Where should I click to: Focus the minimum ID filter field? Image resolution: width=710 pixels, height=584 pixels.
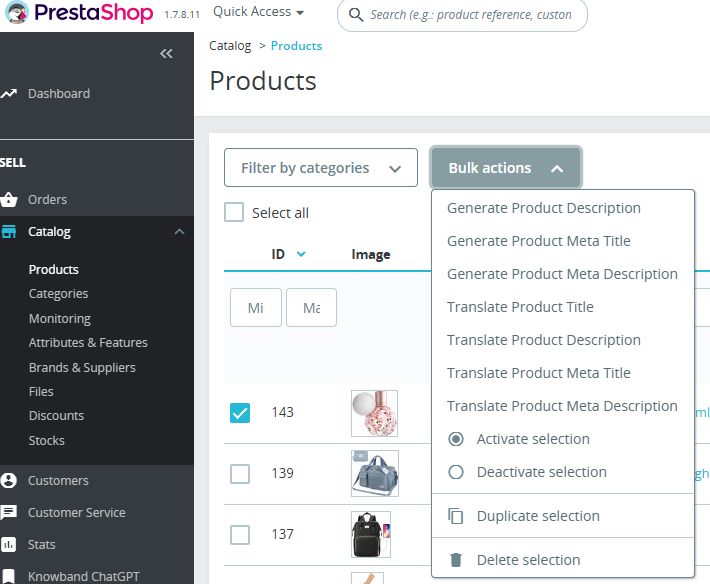click(x=255, y=308)
